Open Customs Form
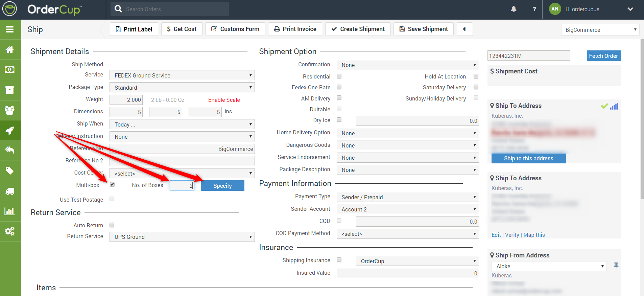The image size is (644, 296). click(235, 29)
